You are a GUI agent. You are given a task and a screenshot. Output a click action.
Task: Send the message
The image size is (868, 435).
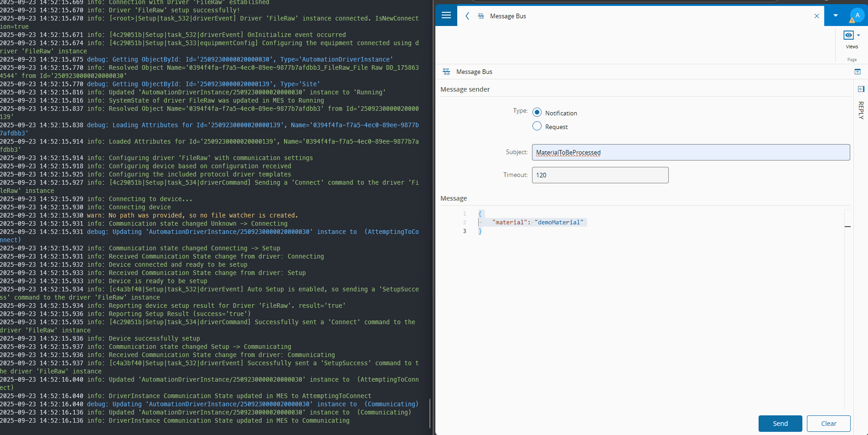[780, 424]
